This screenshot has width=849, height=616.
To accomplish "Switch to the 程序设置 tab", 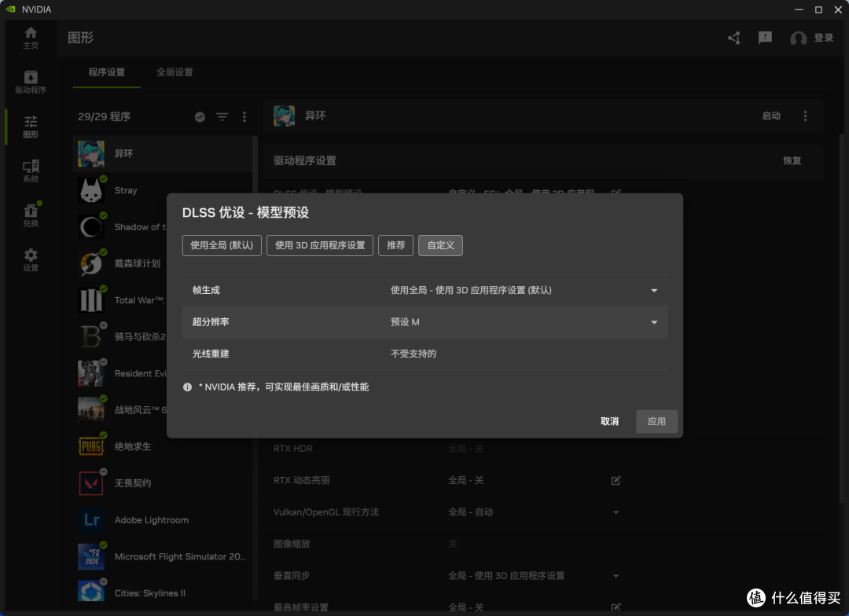I will (x=107, y=72).
